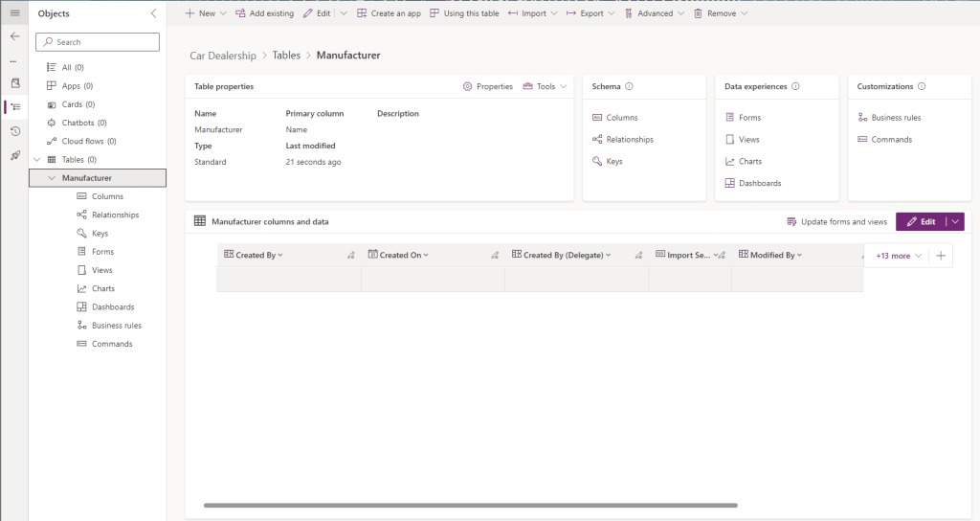Click the horizontal scrollbar below the grid
The image size is (980, 521).
470,505
